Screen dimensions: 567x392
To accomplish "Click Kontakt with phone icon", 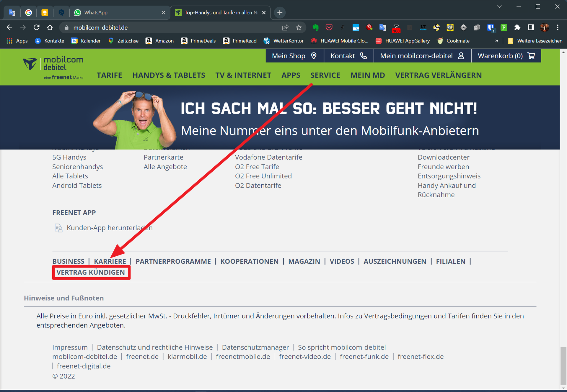I will [x=349, y=56].
